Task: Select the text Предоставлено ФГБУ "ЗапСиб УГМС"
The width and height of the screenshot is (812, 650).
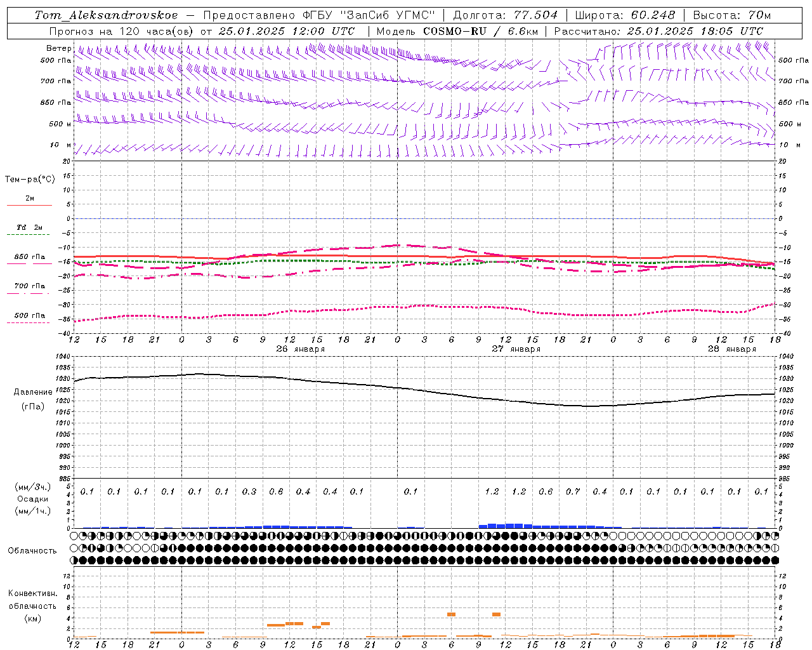Action: 319,15
